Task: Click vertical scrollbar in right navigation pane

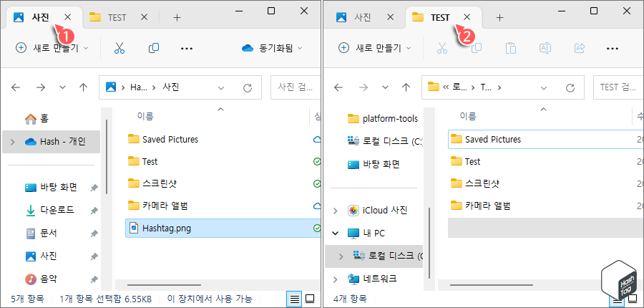Action: coord(429,243)
